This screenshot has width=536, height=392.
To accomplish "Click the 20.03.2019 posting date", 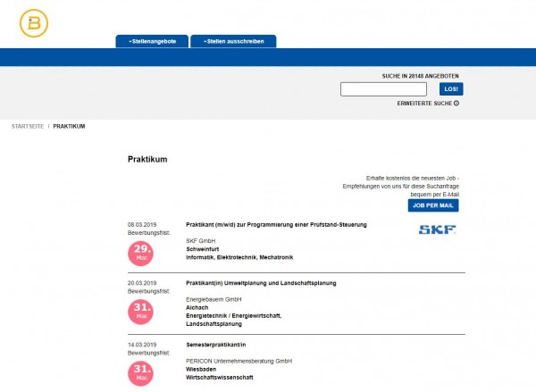I will [x=142, y=283].
